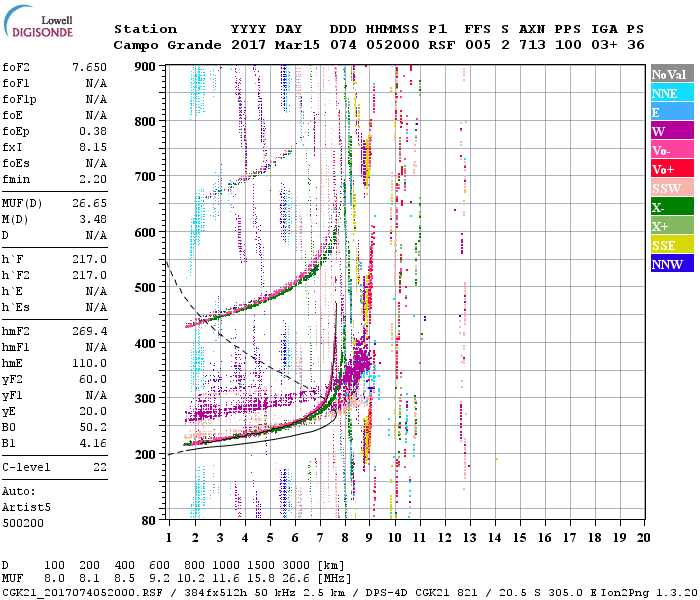Select the NNW blue legend swatch
700x600 pixels.
click(672, 264)
